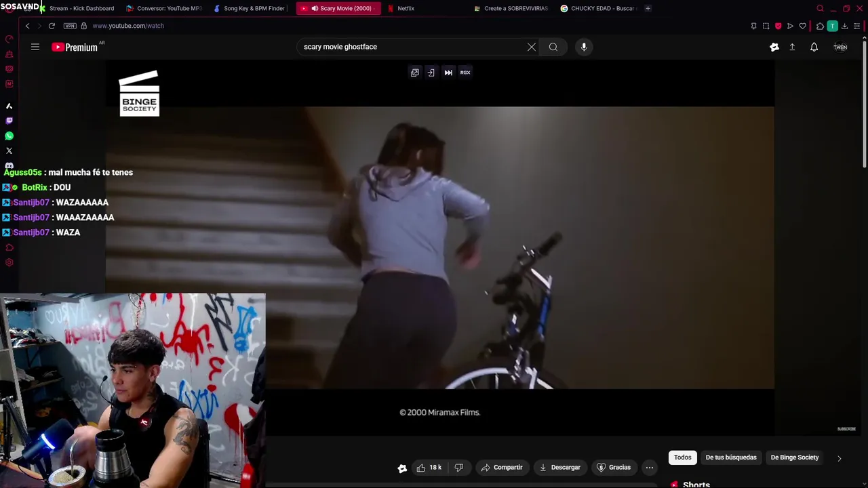Switch to Create a SOBREVIVIRIAS tab

(511, 8)
